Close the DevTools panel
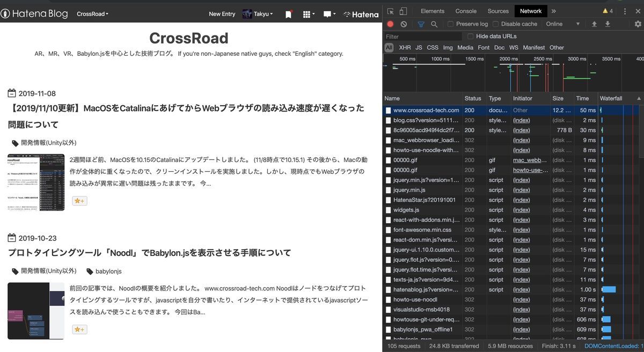Image resolution: width=644 pixels, height=352 pixels. coord(639,11)
